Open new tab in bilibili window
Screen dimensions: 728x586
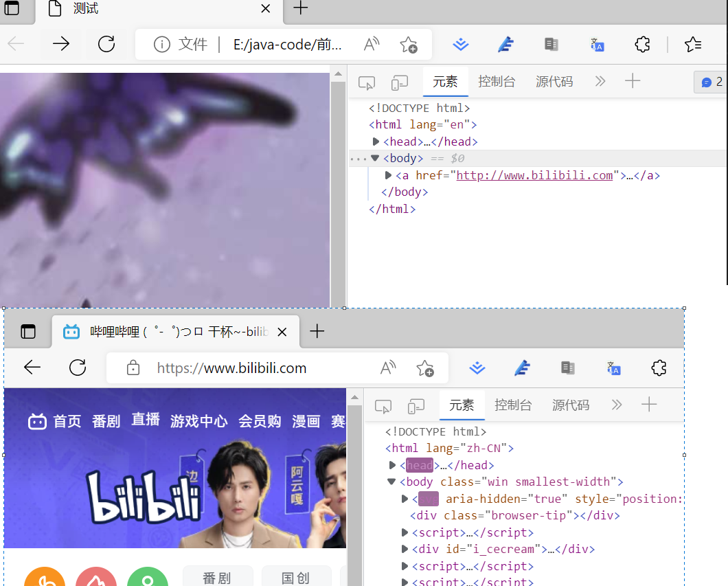coord(317,331)
